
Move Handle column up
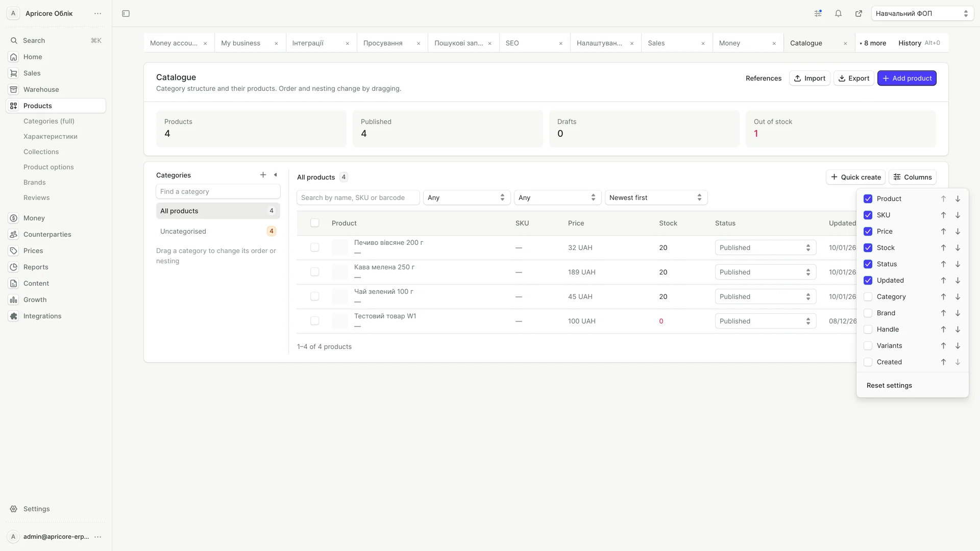click(x=943, y=330)
